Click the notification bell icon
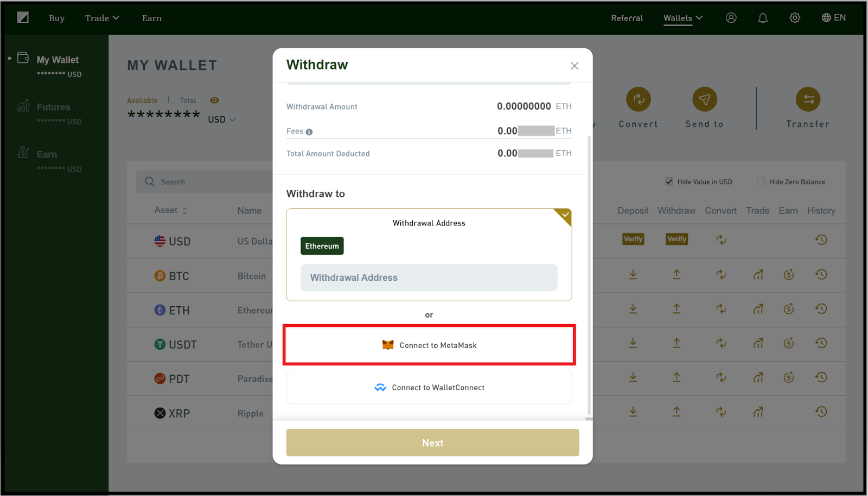868x496 pixels. tap(763, 18)
